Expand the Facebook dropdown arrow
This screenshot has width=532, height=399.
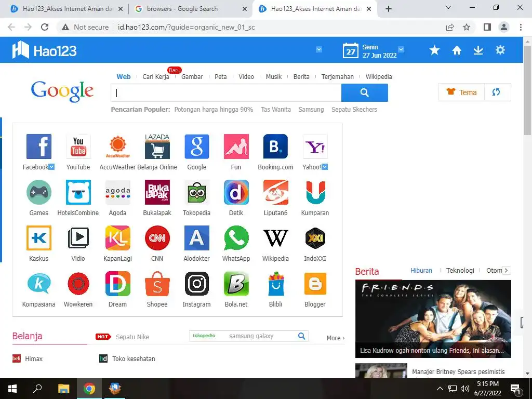pos(51,167)
